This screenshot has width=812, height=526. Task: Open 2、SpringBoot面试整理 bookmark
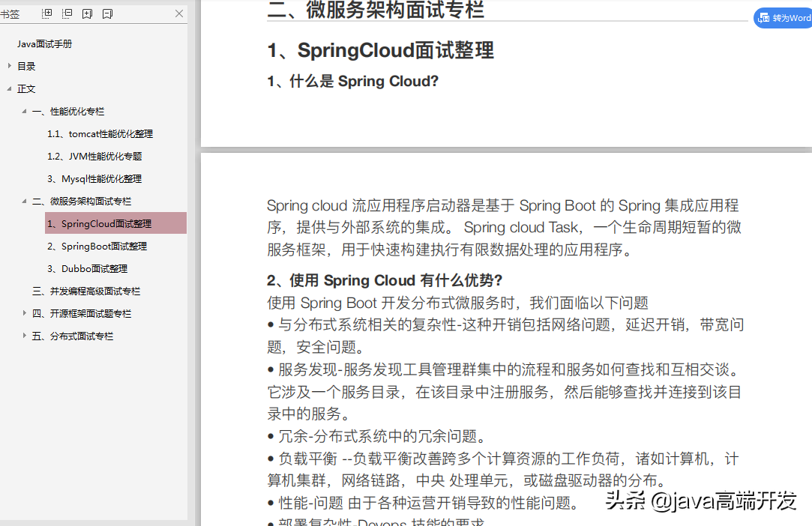pos(97,247)
